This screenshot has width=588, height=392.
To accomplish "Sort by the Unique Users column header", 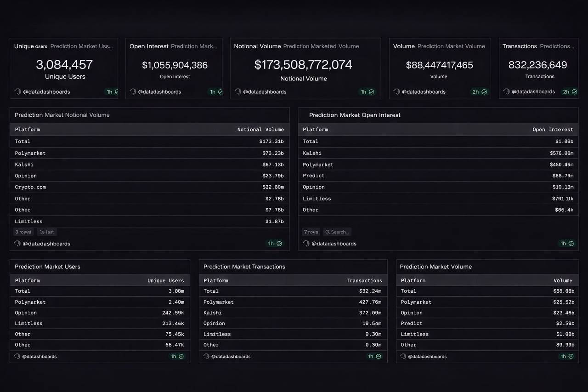I will coord(165,280).
